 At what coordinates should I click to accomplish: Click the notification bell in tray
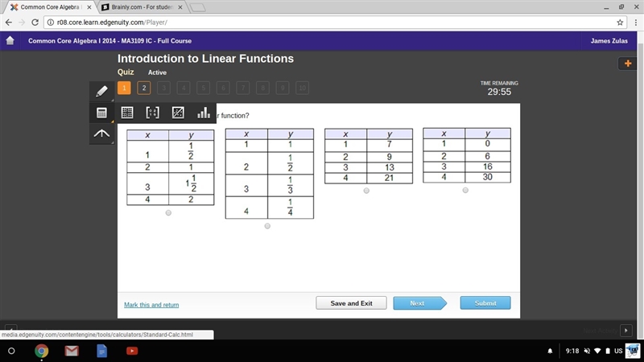550,351
